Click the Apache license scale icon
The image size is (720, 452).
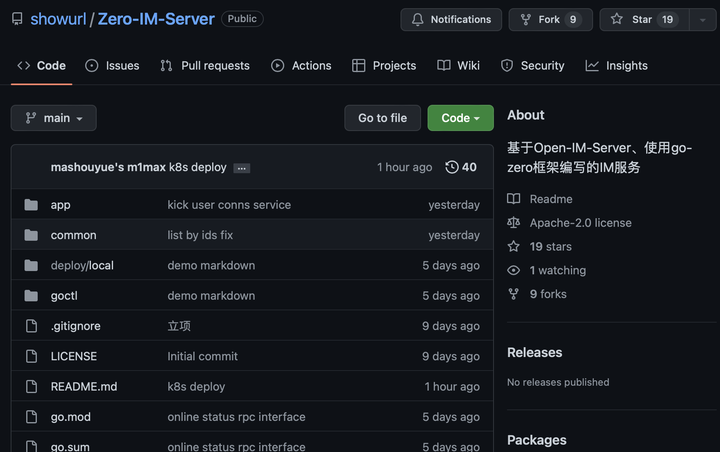pyautogui.click(x=514, y=223)
